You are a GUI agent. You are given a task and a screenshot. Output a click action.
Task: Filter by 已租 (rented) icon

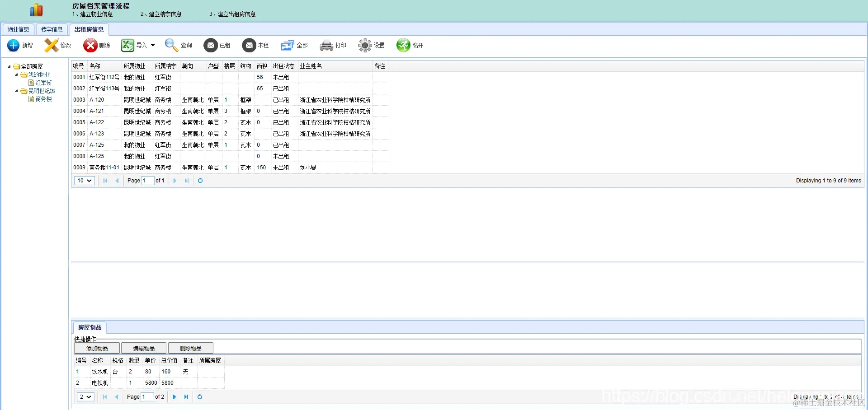[211, 45]
